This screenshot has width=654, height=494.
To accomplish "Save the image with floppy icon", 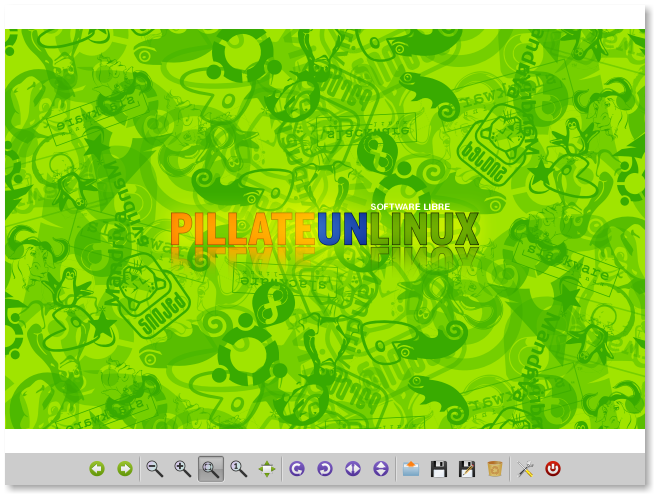I will pyautogui.click(x=439, y=469).
